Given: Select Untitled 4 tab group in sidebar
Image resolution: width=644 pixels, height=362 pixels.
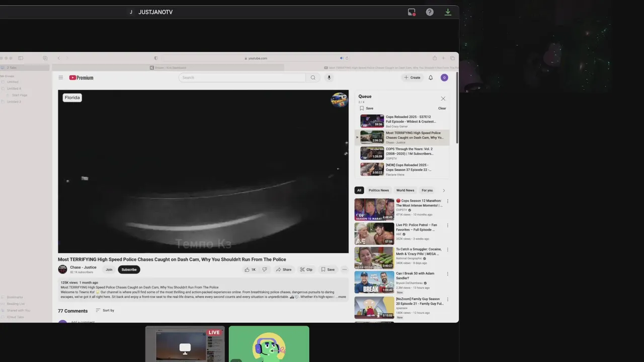Looking at the screenshot, I should click(x=14, y=88).
